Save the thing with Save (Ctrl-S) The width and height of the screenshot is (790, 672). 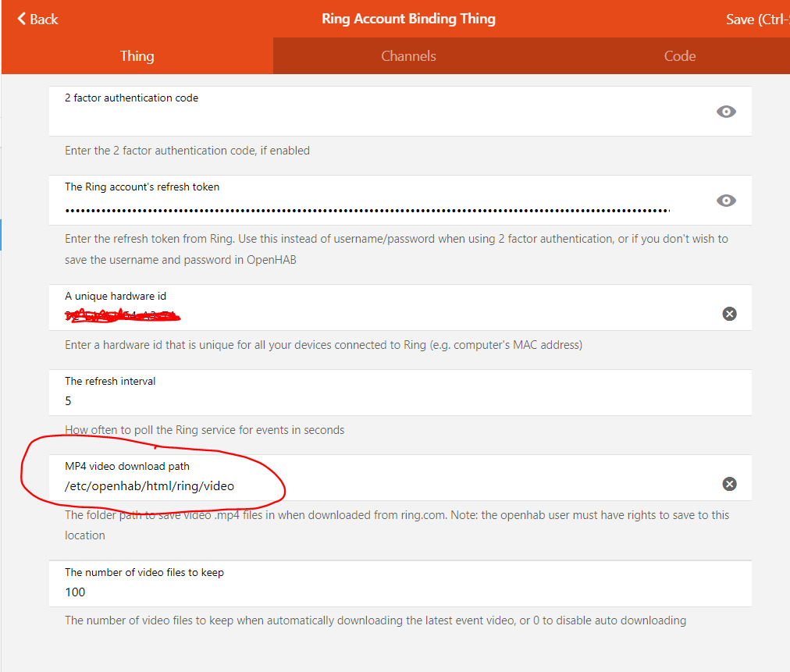pyautogui.click(x=757, y=20)
